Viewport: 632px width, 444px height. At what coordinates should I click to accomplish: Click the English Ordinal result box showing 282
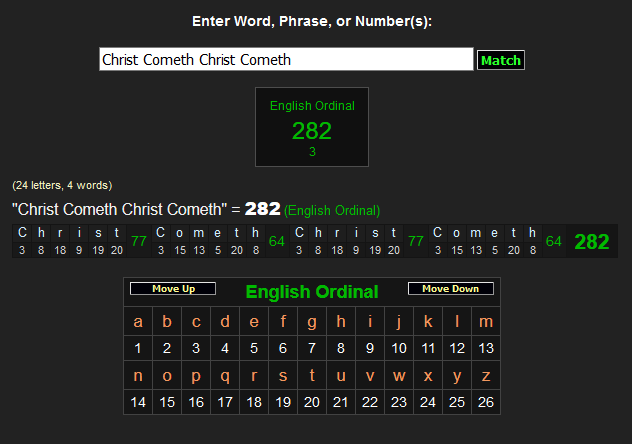[x=312, y=126]
